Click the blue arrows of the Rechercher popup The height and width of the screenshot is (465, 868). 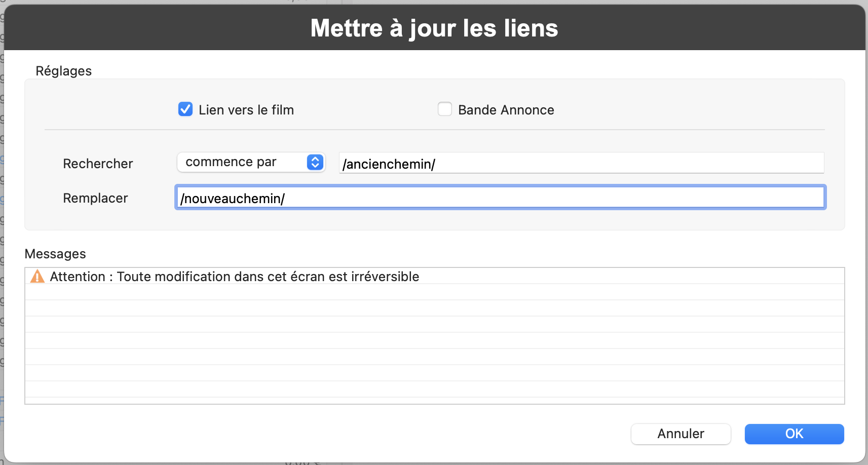315,162
